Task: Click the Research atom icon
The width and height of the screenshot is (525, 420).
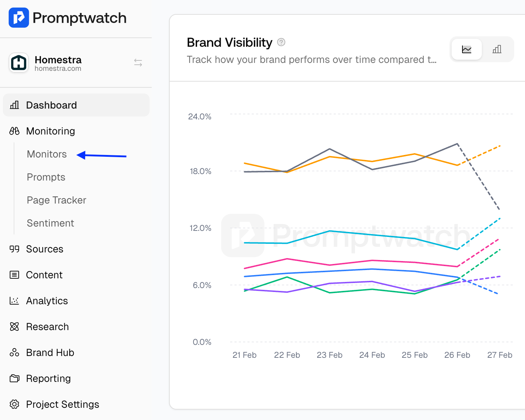Action: (x=14, y=327)
